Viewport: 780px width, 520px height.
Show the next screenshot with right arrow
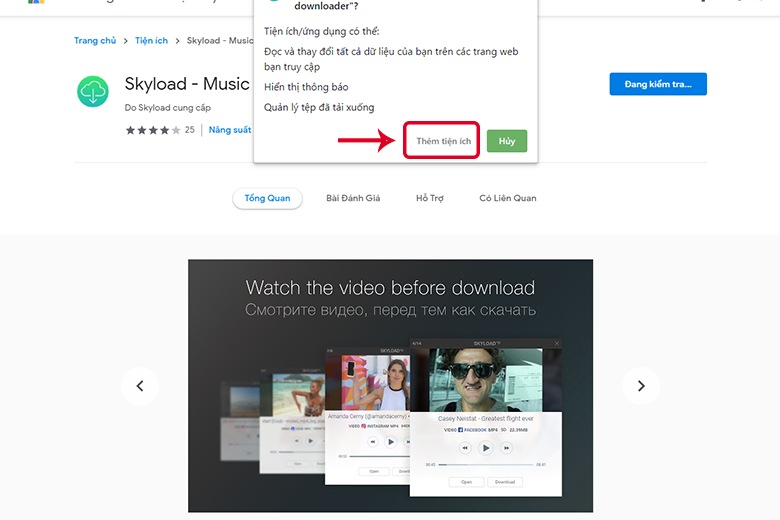[x=641, y=386]
